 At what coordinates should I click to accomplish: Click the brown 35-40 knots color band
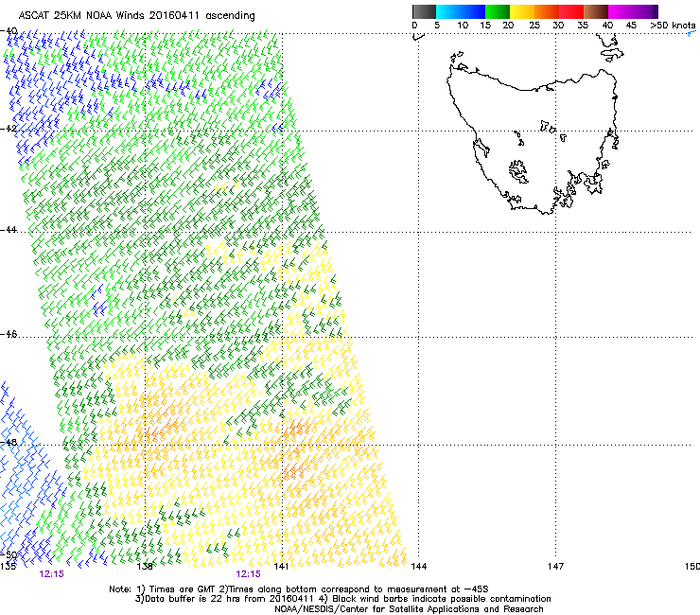(596, 11)
